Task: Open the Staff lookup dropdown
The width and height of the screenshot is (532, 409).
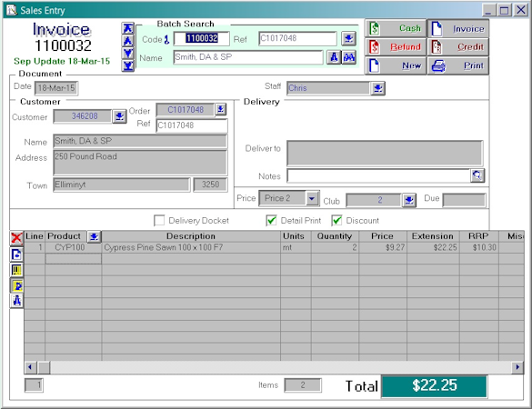Action: (x=377, y=88)
